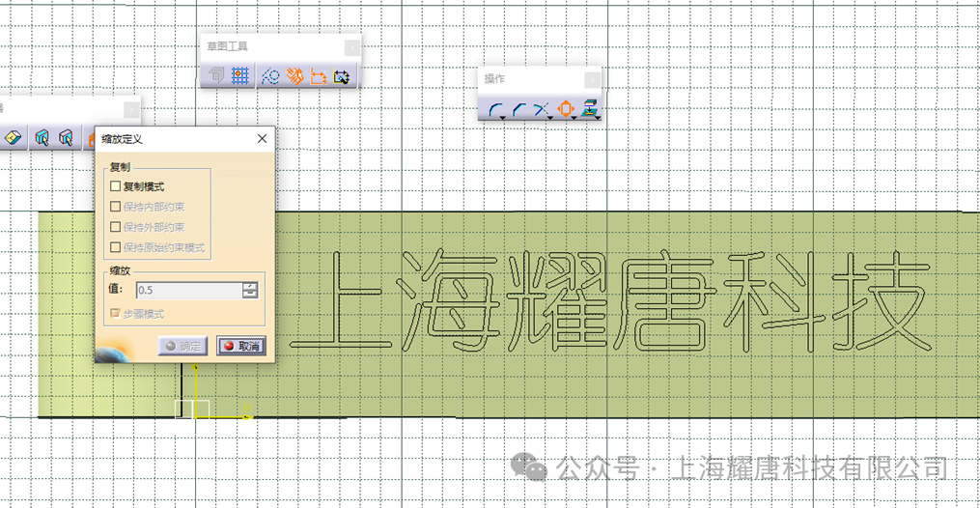Select the Chamfer tool in 操作 toolbar
Viewport: 980px width, 508px height.
point(519,110)
